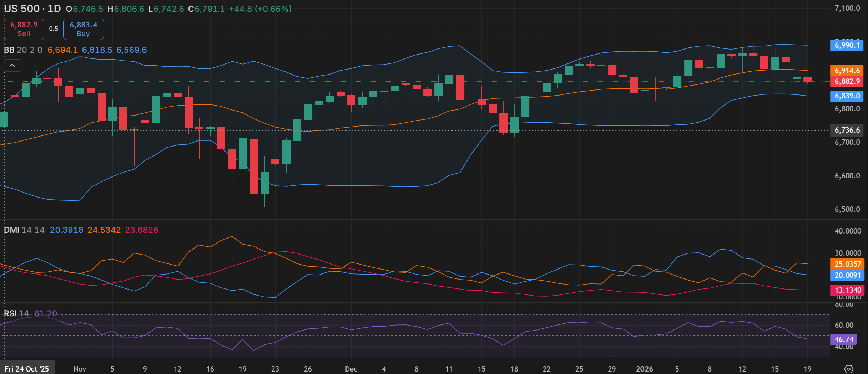Image resolution: width=868 pixels, height=374 pixels.
Task: Click the blue 6,990.1 upper band price label
Action: pos(847,45)
